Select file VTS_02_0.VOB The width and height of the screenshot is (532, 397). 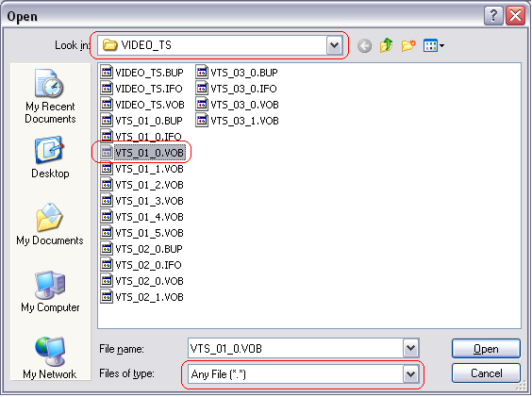coord(142,281)
